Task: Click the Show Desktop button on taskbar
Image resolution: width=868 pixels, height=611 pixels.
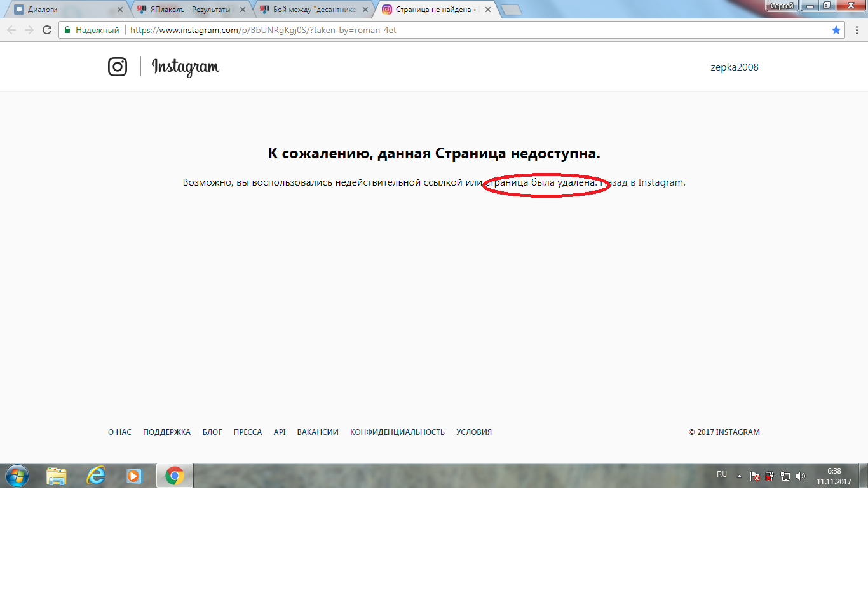Action: coord(864,476)
